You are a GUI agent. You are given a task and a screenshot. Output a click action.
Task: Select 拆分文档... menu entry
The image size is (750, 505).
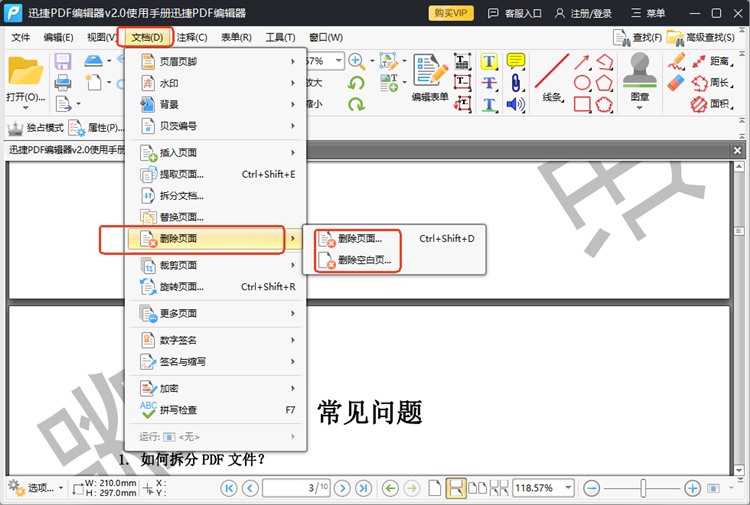tap(215, 196)
